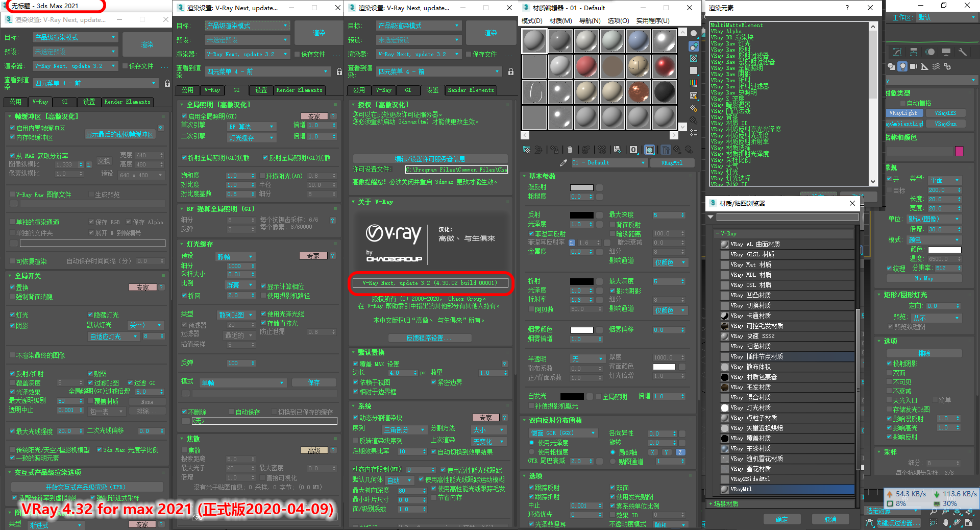Screen dimensions: 980x530
Task: Toggle 环境阻光(AO) checkbox
Action: tap(262, 176)
